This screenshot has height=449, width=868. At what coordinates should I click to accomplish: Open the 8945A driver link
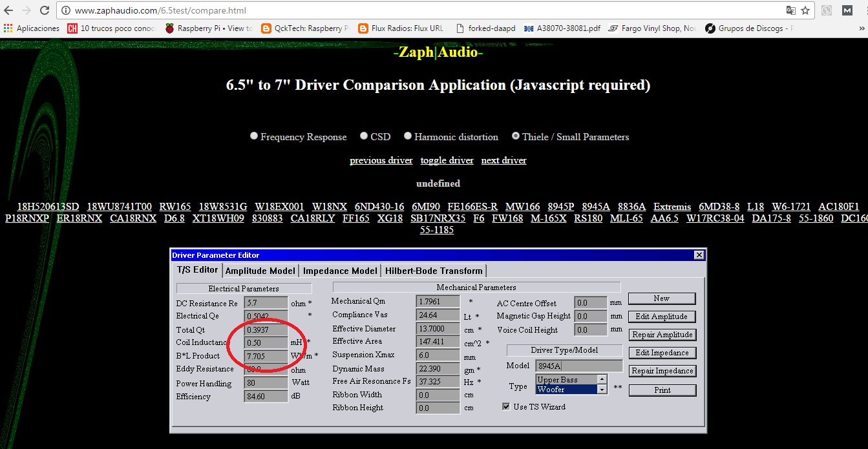pos(596,207)
